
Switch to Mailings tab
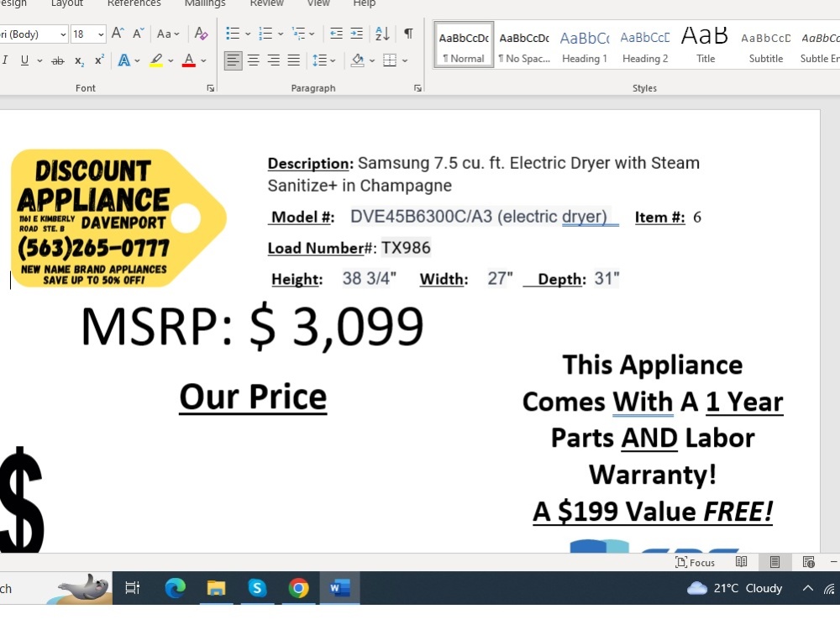click(x=205, y=3)
